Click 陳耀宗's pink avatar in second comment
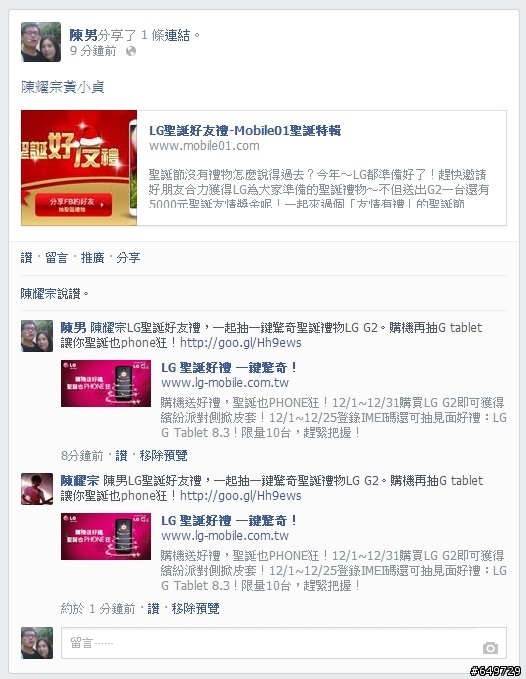 tap(37, 489)
